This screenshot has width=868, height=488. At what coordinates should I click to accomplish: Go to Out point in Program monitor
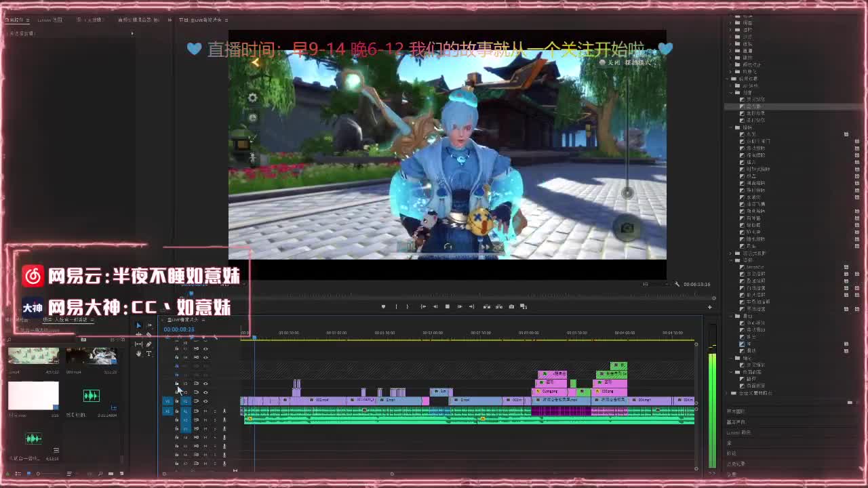[x=472, y=306]
